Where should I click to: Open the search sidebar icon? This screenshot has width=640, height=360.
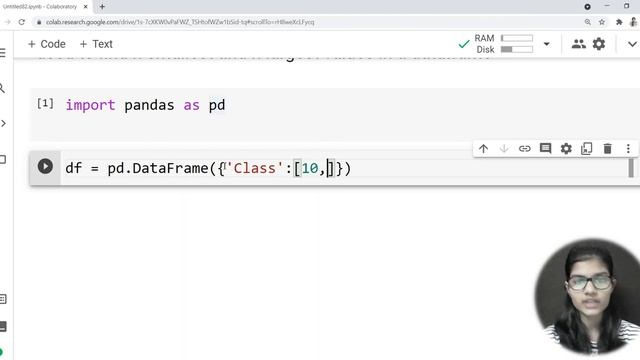click(2, 88)
